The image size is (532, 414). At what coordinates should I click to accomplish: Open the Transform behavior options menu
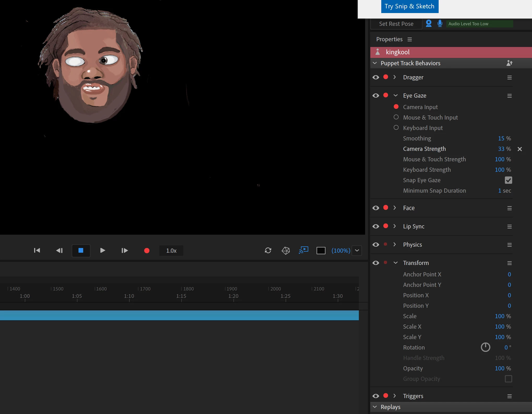(x=509, y=263)
